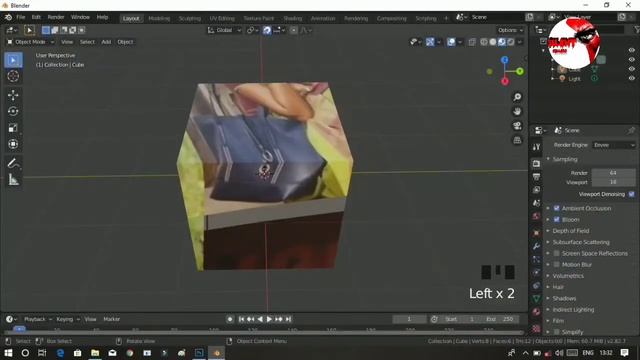This screenshot has height=360, width=640.
Task: Open the Window menu
Action: 80,18
